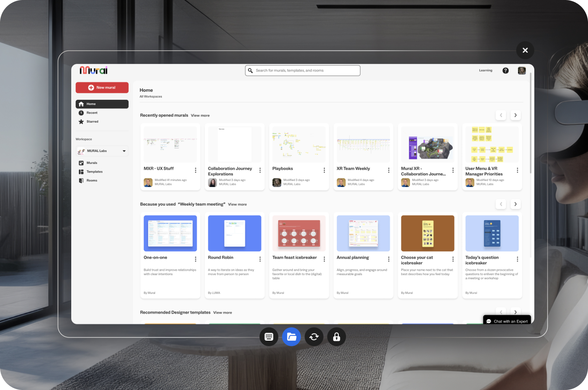Open options menu for One-on-one template

click(196, 259)
